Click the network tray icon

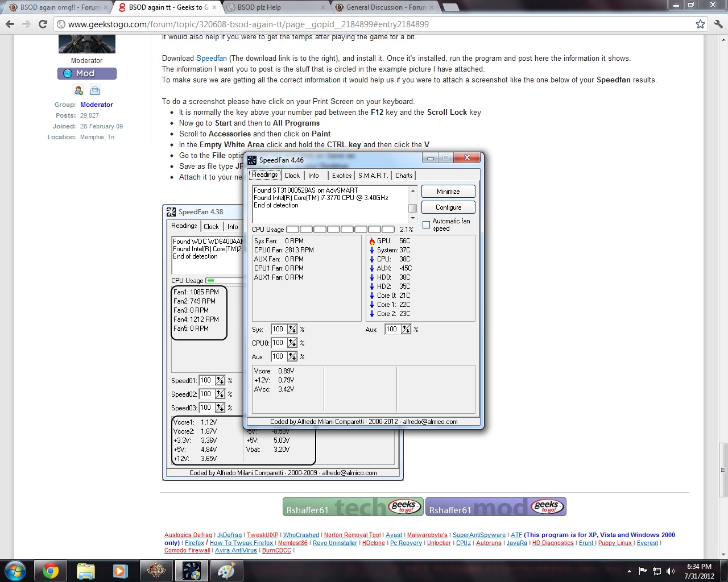tap(657, 571)
